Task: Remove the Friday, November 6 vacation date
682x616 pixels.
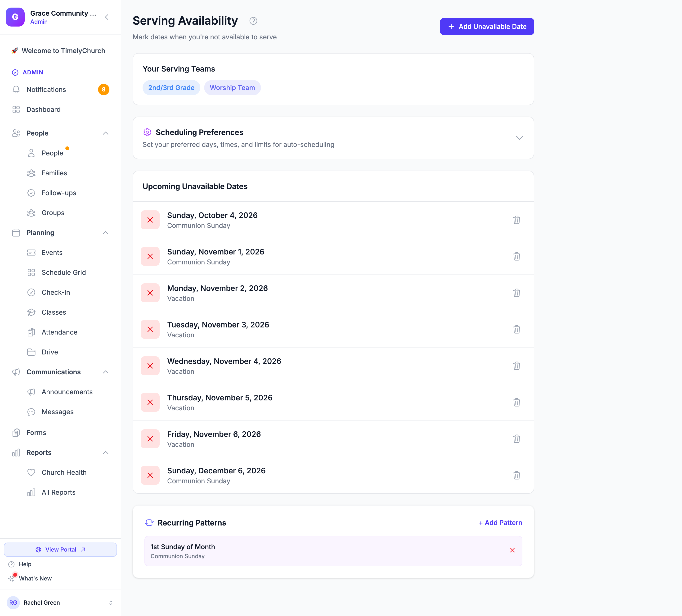Action: [x=516, y=439]
